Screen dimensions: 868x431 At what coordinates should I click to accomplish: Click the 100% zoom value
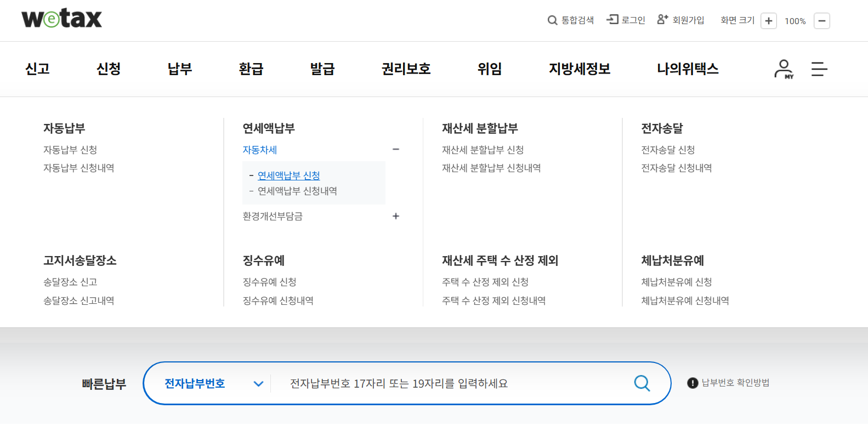click(795, 21)
